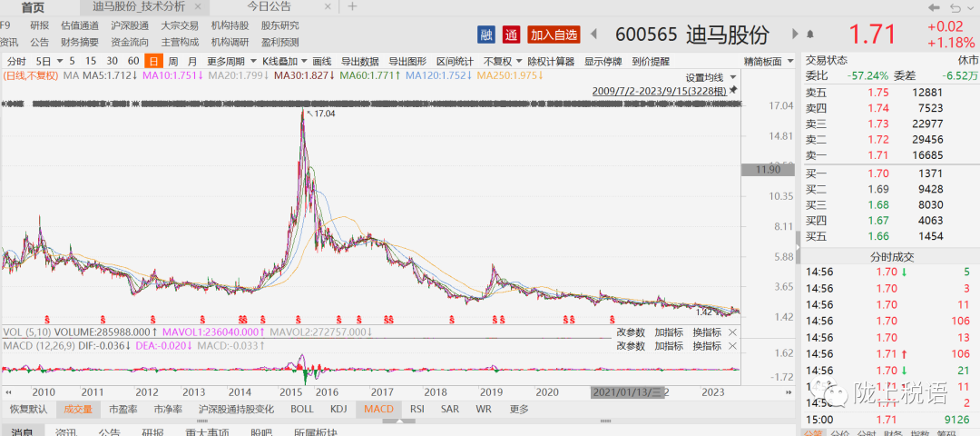Select the 15 minute period
Viewport: 980px width, 436px height.
pos(91,61)
